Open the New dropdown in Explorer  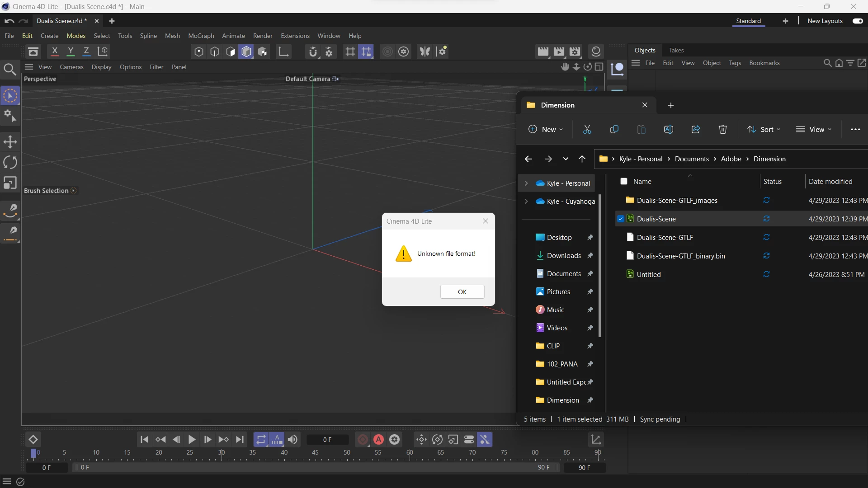(546, 130)
